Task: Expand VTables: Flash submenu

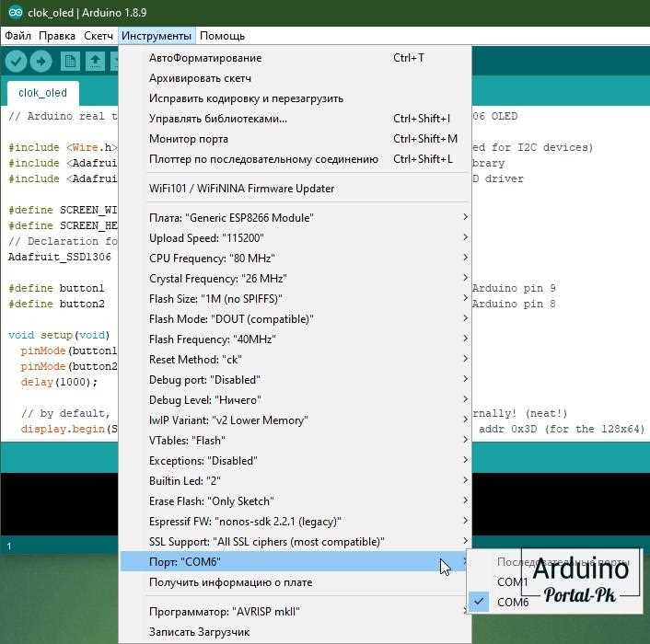Action: [296, 441]
